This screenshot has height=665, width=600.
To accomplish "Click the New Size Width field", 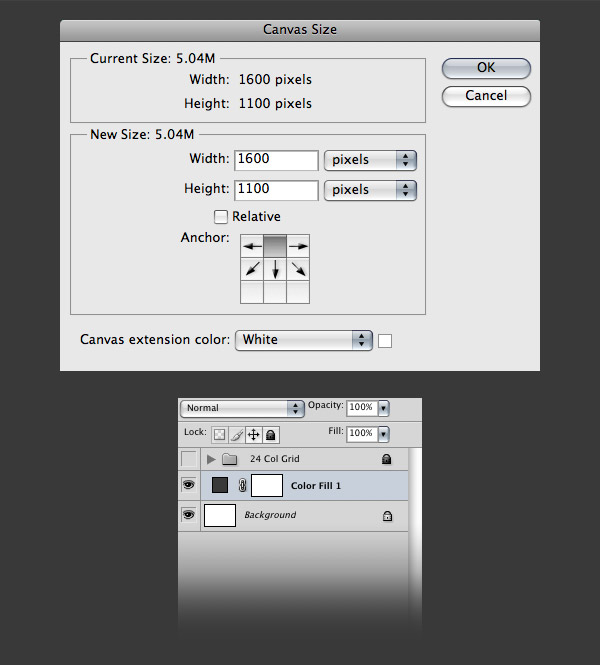I will (x=276, y=160).
